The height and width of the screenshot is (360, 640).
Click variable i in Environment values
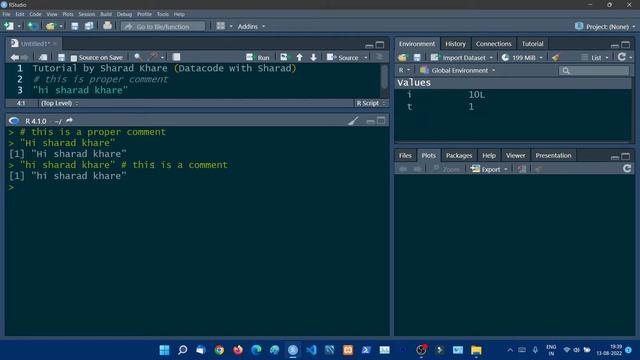409,95
